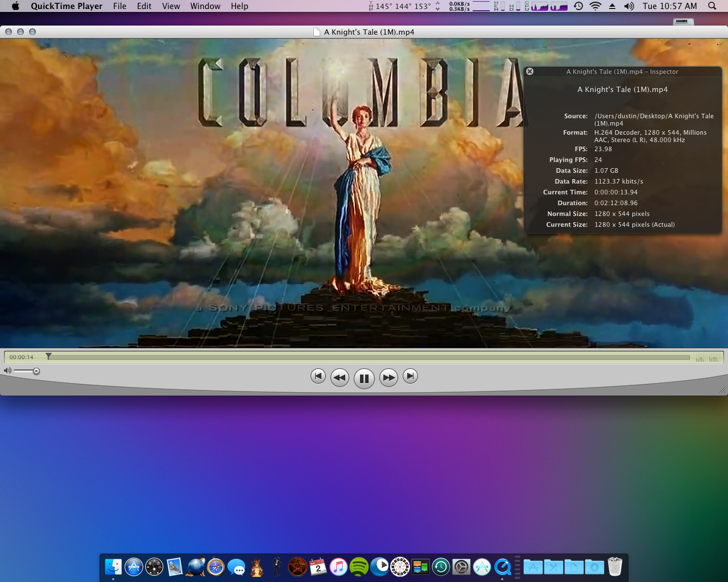Image resolution: width=728 pixels, height=582 pixels.
Task: Open Finder from the Dock
Action: pos(113,567)
